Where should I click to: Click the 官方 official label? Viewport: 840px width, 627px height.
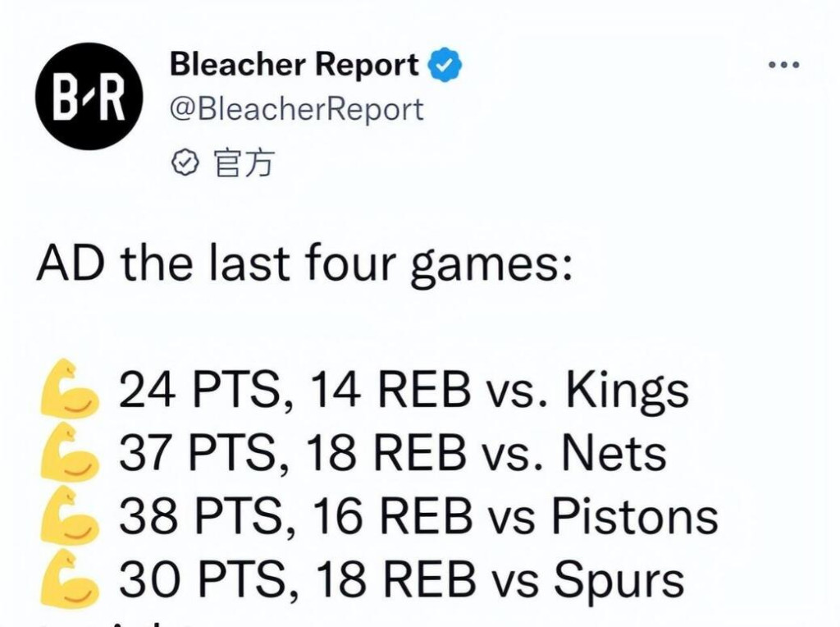[244, 163]
